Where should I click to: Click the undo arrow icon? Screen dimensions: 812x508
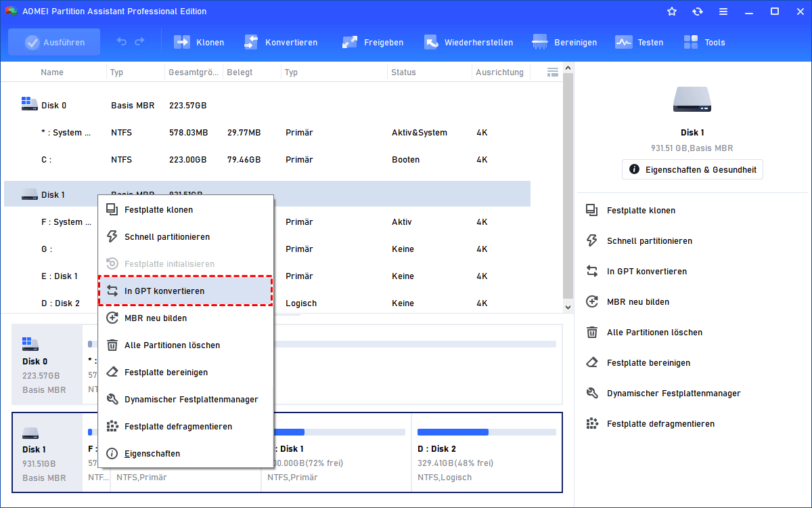pos(122,42)
